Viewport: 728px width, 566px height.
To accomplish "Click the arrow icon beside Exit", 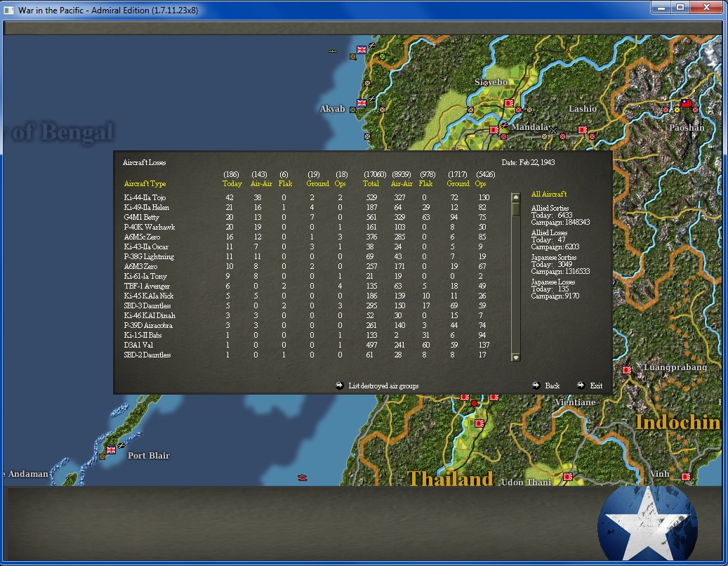I will coord(581,386).
